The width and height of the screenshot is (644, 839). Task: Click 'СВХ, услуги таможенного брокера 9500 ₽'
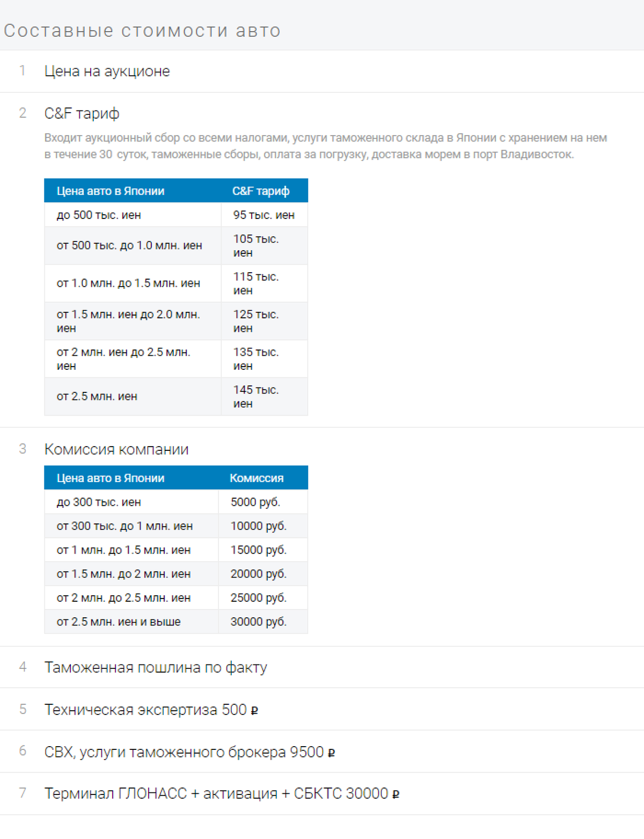click(x=189, y=752)
